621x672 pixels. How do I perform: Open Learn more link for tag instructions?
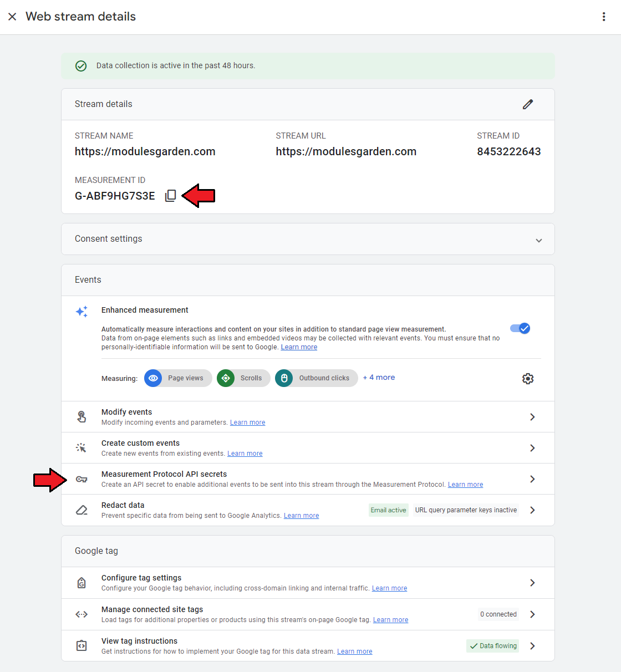pyautogui.click(x=354, y=651)
